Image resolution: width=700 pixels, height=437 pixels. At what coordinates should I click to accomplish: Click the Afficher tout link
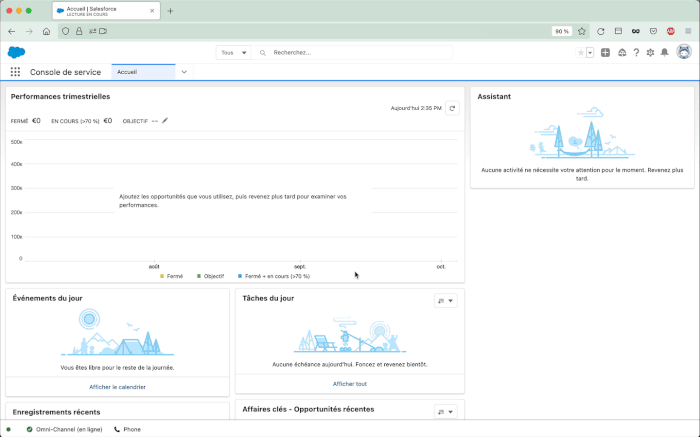click(350, 384)
